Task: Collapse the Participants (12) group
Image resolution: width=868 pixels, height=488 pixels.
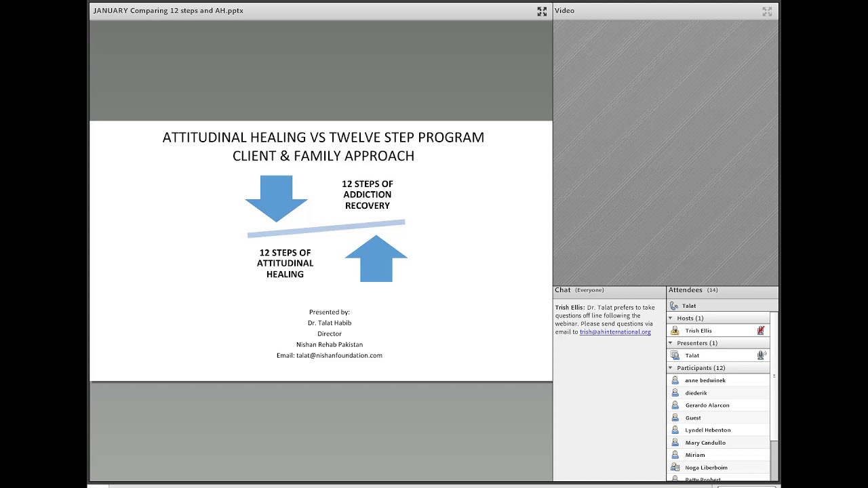Action: 671,368
